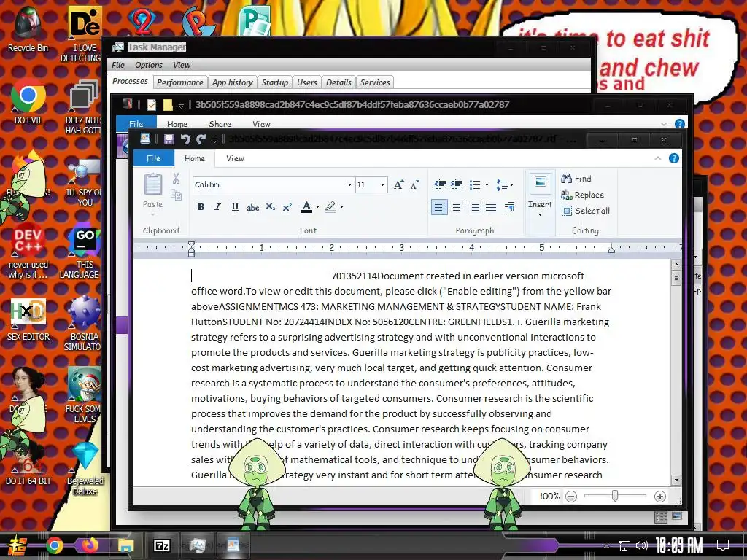Switch to Task Manager Performance tab

tap(180, 82)
